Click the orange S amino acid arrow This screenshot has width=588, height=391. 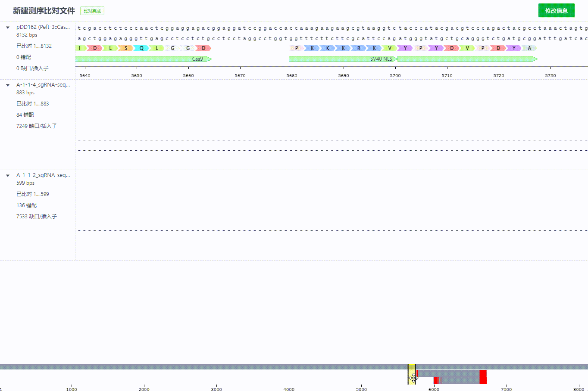(126, 48)
